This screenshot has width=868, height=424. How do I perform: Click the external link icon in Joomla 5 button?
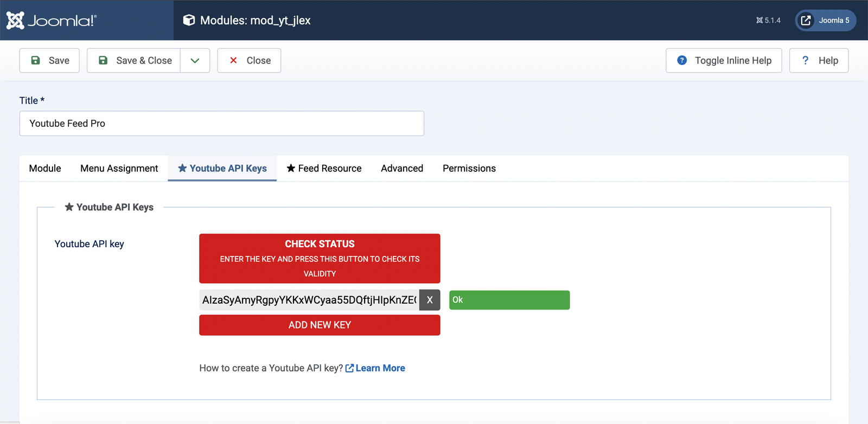[x=806, y=20]
